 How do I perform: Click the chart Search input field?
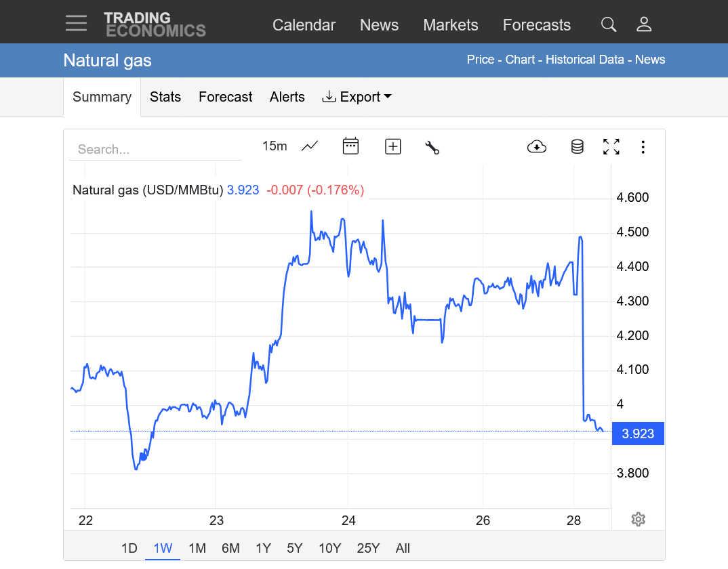(x=156, y=149)
